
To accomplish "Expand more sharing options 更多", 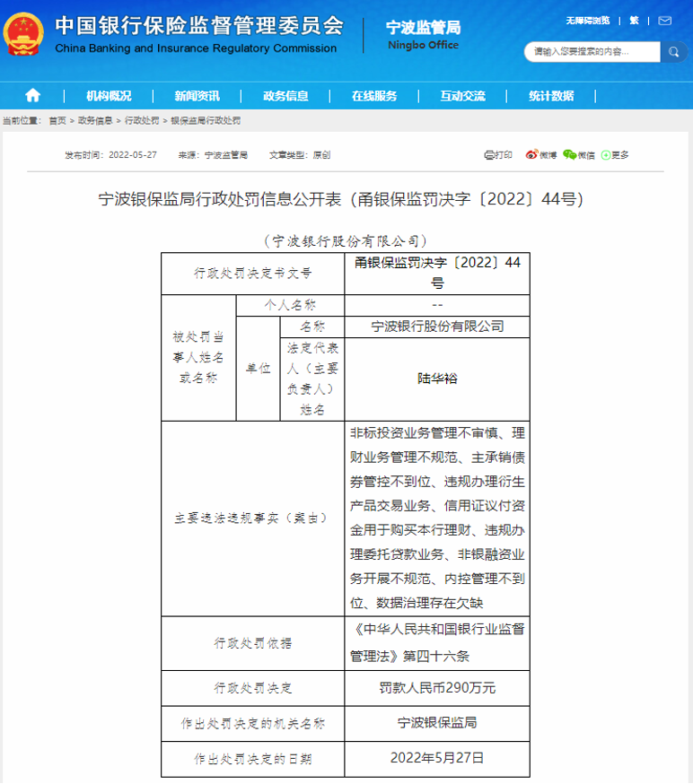I will pyautogui.click(x=614, y=155).
